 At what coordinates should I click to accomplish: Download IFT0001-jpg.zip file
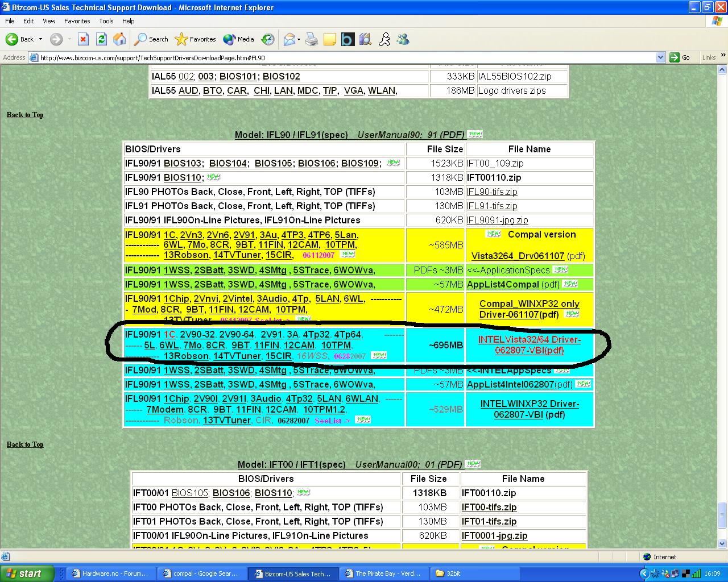click(494, 535)
